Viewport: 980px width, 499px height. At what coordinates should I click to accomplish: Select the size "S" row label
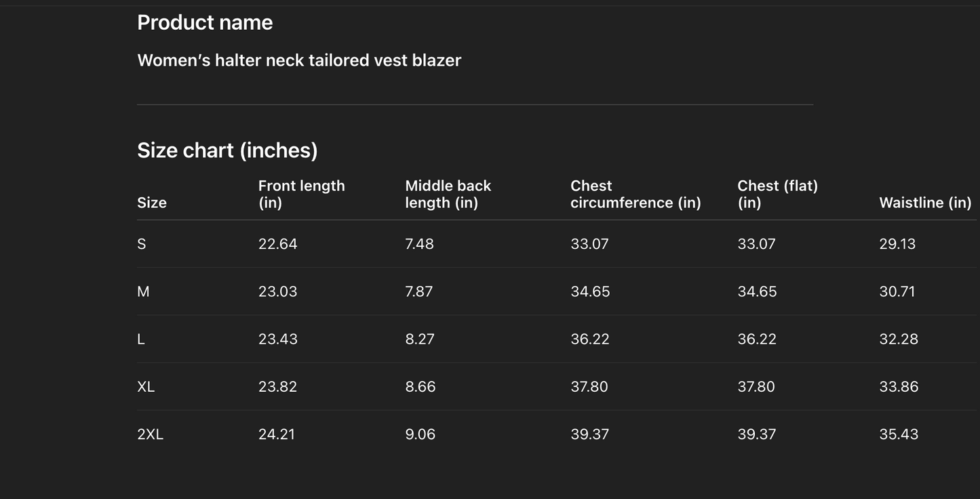coord(142,244)
